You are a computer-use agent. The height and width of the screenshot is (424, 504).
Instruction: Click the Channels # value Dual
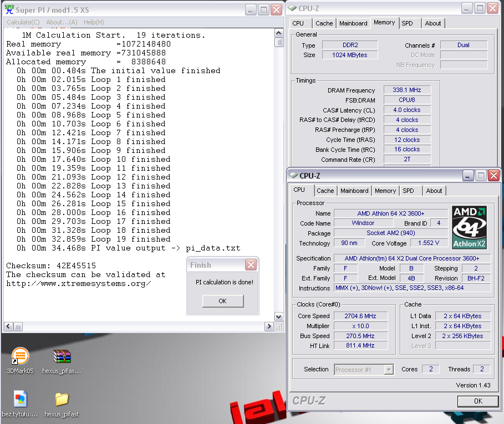464,45
